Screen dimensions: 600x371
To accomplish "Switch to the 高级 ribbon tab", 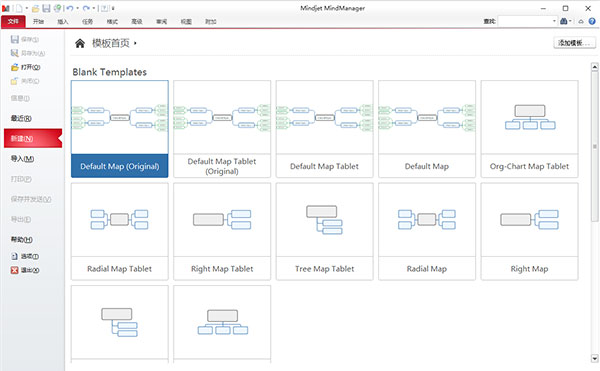I will coord(137,21).
